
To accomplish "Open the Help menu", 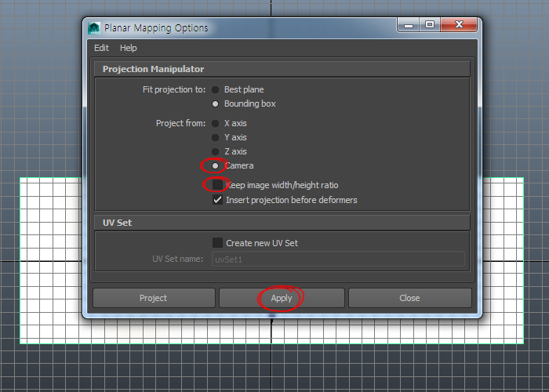I will (x=128, y=48).
